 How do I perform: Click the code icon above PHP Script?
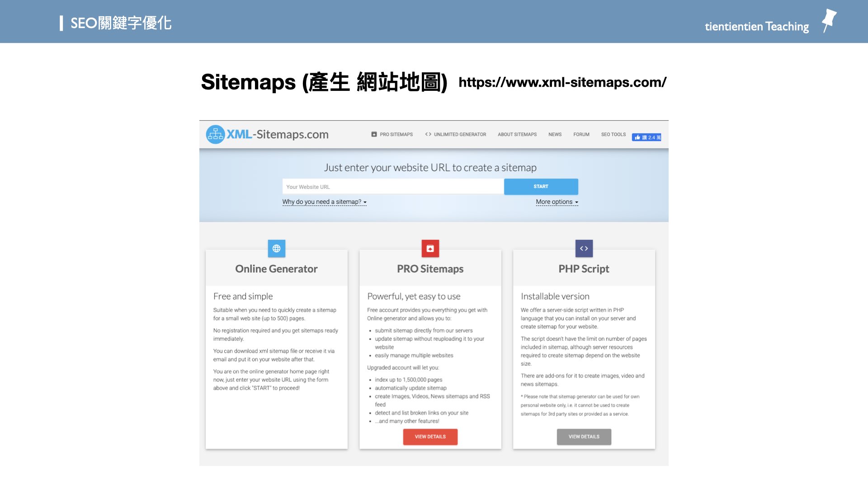[x=584, y=248]
